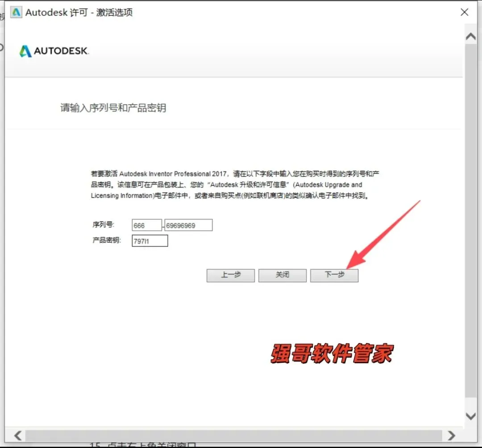Click the vertical scrollbar up arrow
This screenshot has width=482, height=448.
tap(470, 36)
